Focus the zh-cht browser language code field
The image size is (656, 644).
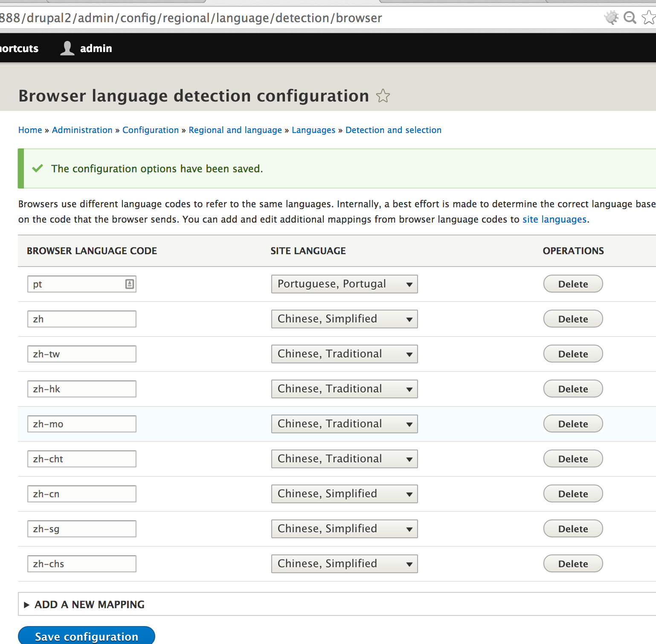pos(82,459)
